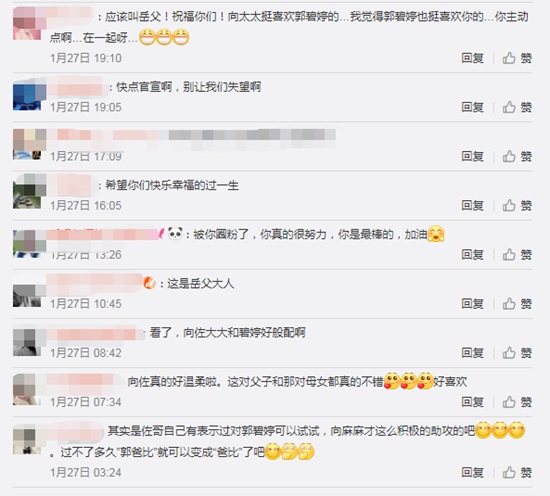Like the 16:05 comment about 快乐幸福

click(x=517, y=205)
